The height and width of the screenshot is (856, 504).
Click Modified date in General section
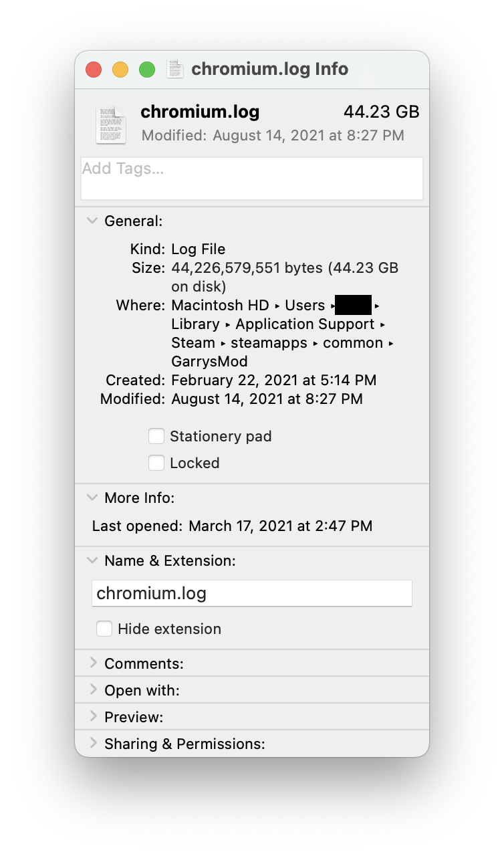(x=267, y=399)
